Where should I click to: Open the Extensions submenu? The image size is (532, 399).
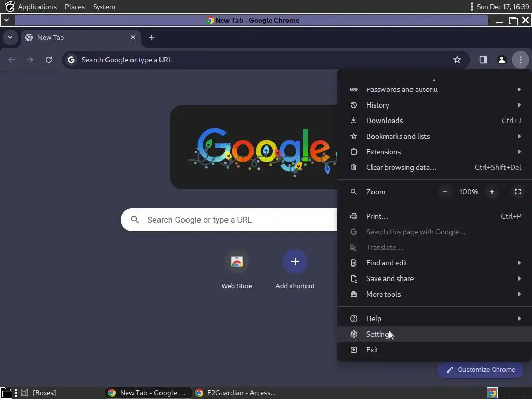pos(434,152)
